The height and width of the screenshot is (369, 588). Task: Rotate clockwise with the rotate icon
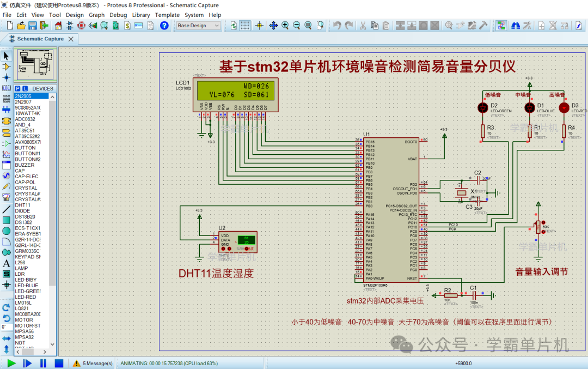click(x=7, y=308)
